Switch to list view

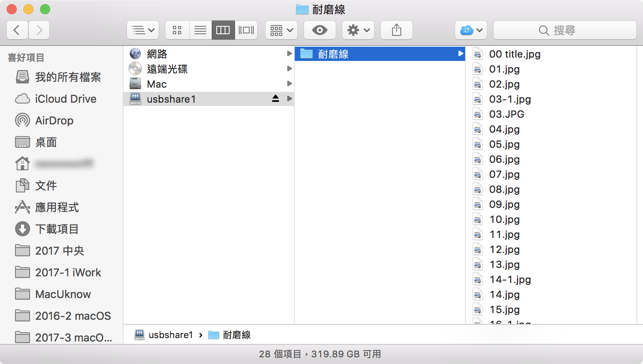point(200,30)
